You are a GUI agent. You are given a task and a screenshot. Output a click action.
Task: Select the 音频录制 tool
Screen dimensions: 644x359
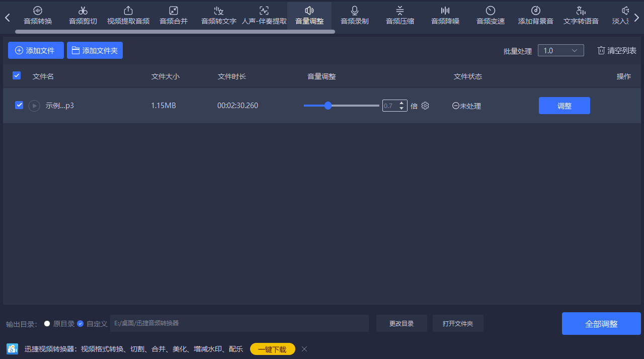(354, 15)
